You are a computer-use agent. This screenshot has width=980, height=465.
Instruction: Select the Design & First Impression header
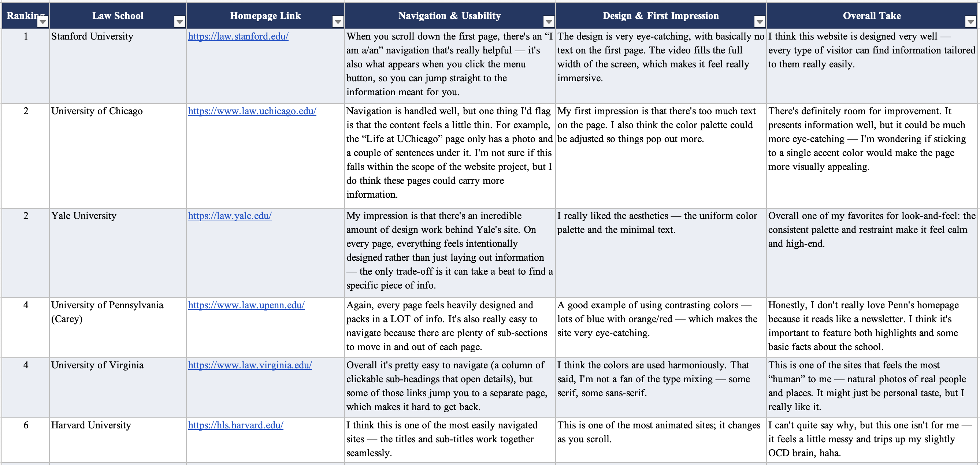(x=661, y=16)
